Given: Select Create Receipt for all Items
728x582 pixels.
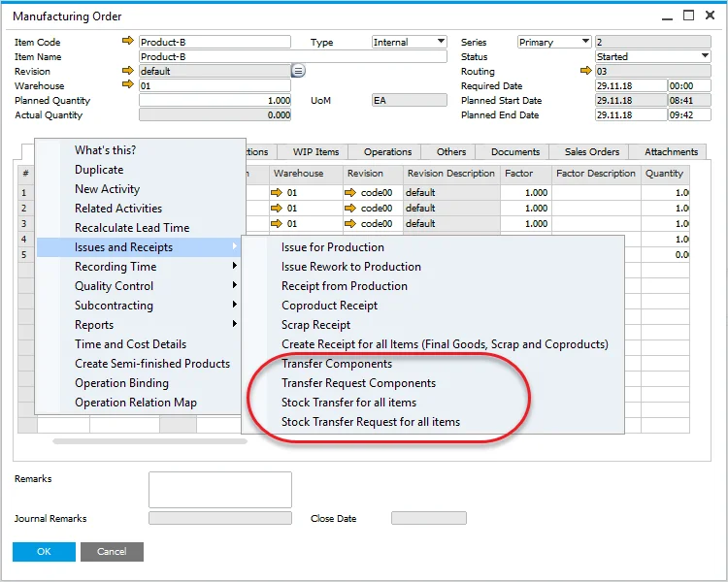Looking at the screenshot, I should pyautogui.click(x=445, y=344).
